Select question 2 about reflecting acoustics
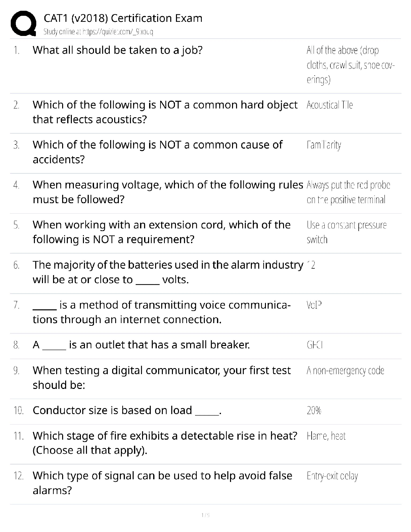 (165, 112)
